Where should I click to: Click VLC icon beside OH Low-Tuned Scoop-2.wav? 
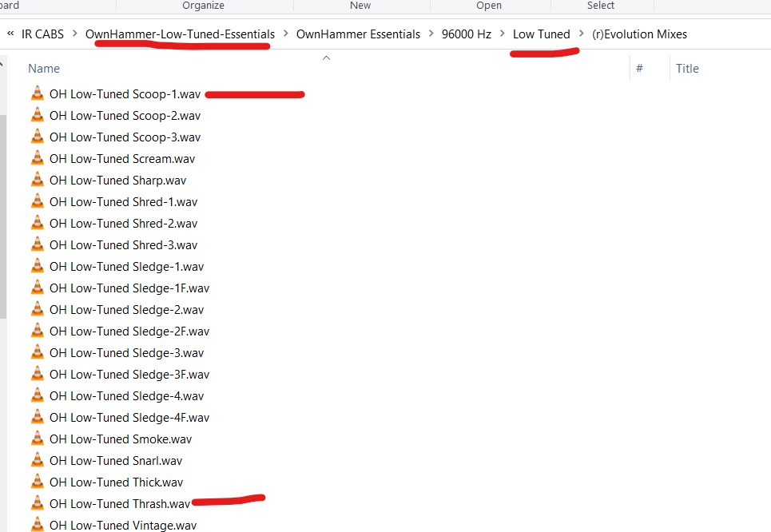(x=38, y=115)
